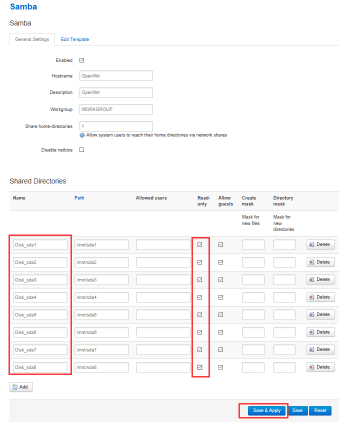Toggle the Samba Enabled checkbox
This screenshot has width=363, height=424.
click(82, 60)
